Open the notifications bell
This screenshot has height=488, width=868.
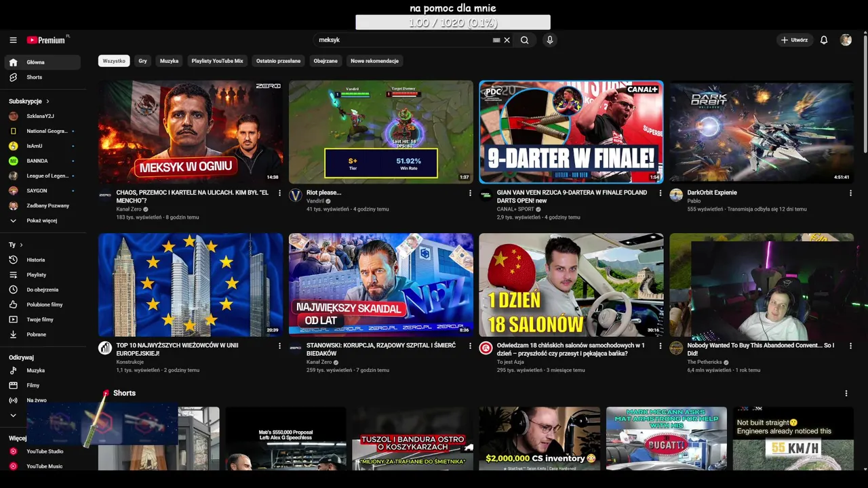tap(824, 40)
